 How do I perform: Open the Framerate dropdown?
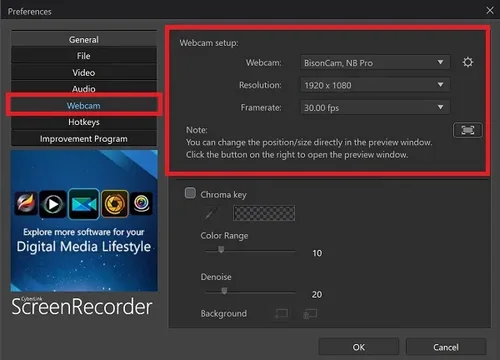click(375, 107)
